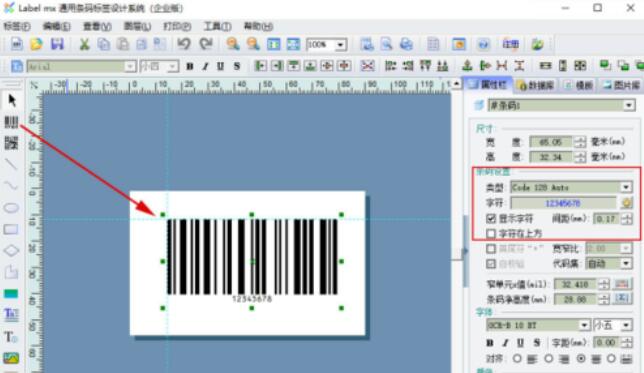Screen dimensions: 644x373
Task: Select the 2D barcode tool in left toolbox
Action: click(12, 143)
